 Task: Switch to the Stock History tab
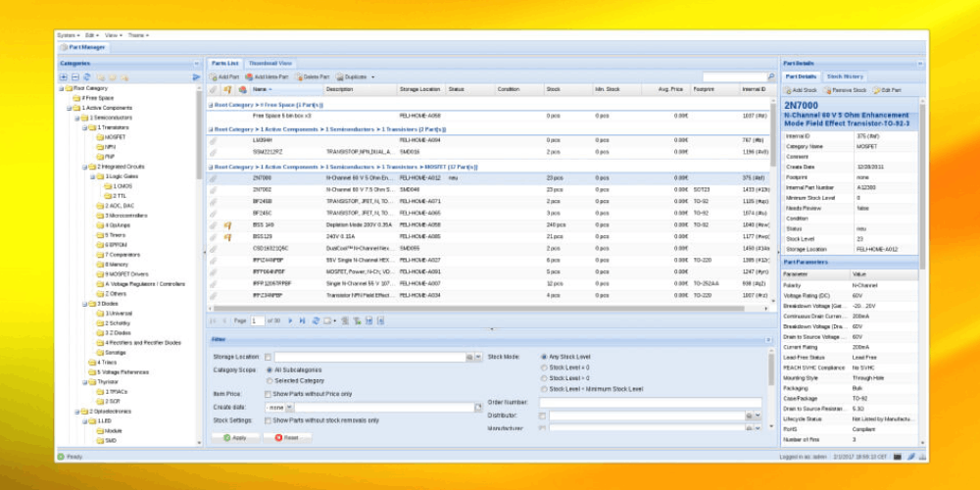click(x=844, y=75)
